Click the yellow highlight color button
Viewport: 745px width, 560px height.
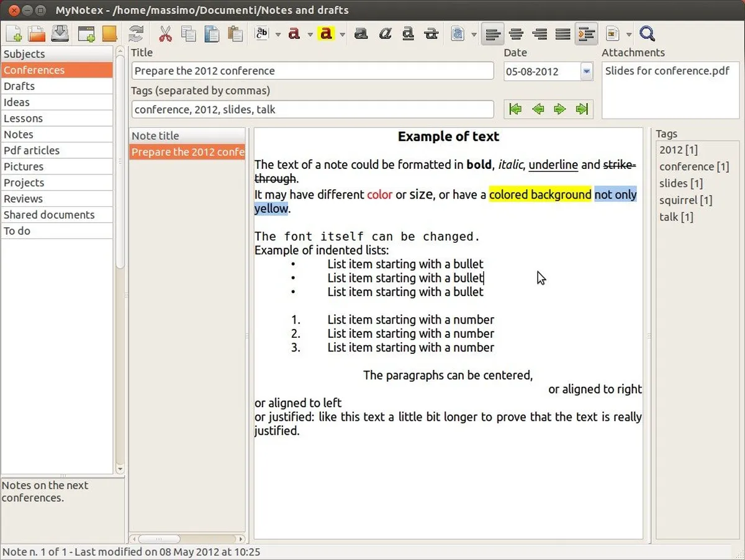coord(325,34)
